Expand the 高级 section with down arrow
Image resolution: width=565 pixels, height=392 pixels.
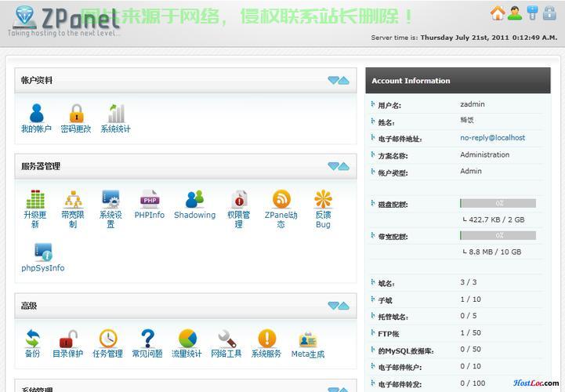[333, 306]
